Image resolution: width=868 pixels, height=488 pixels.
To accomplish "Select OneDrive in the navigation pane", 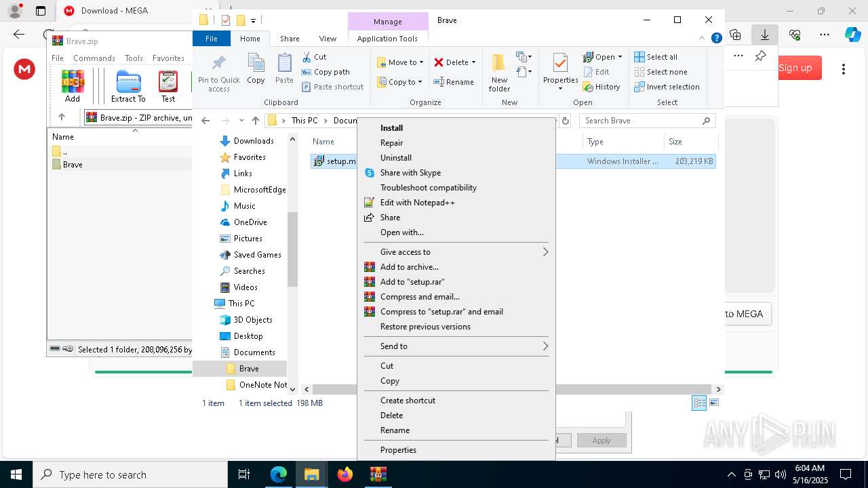I will coord(250,222).
